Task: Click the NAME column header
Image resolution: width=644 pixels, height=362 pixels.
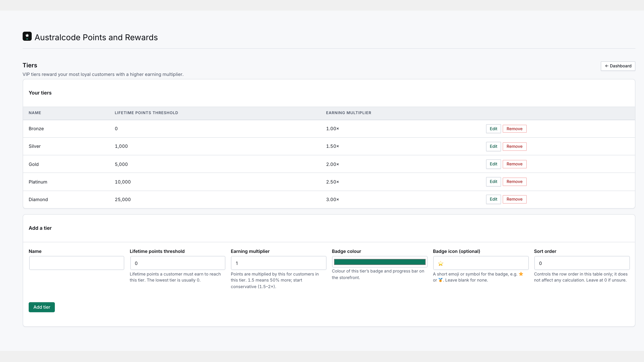Action: 35,113
